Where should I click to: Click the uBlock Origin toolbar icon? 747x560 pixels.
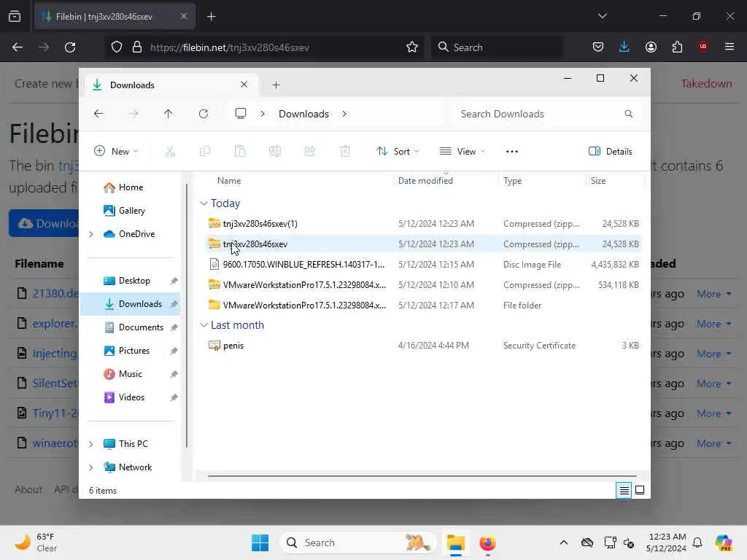[703, 47]
